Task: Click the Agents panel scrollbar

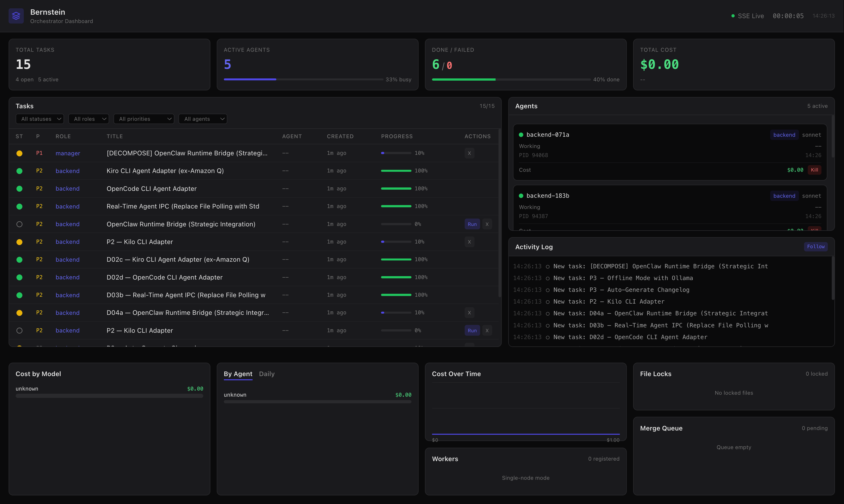Action: tap(833, 136)
